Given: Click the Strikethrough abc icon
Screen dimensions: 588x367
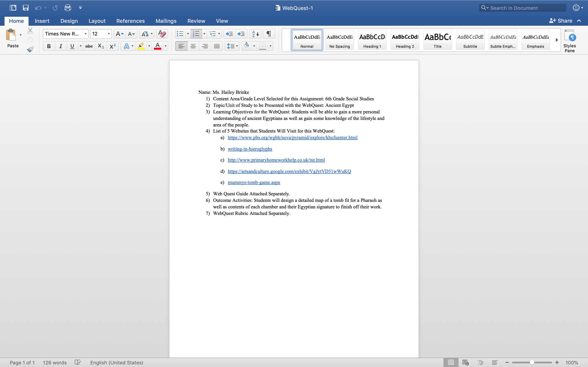Looking at the screenshot, I should [89, 46].
